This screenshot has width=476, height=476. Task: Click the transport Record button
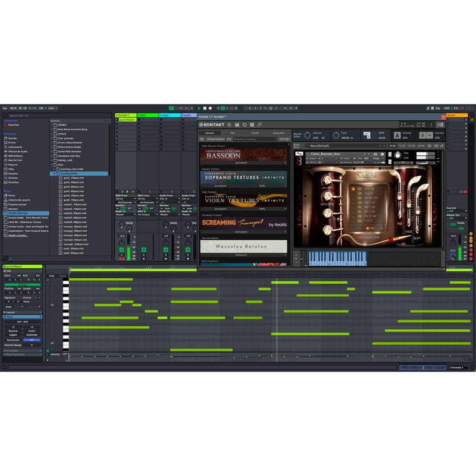pos(210,108)
